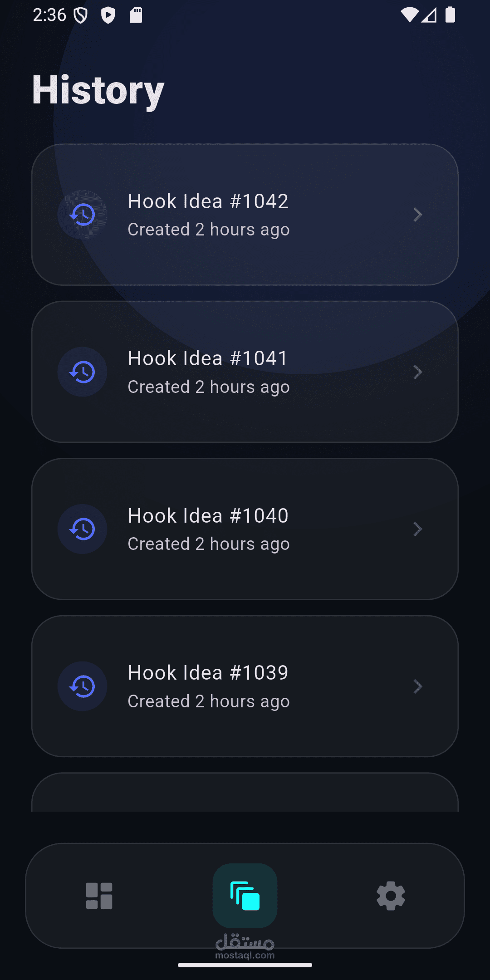Open the Hook Idea #1041 title
Viewport: 490px width, 980px height.
point(208,358)
